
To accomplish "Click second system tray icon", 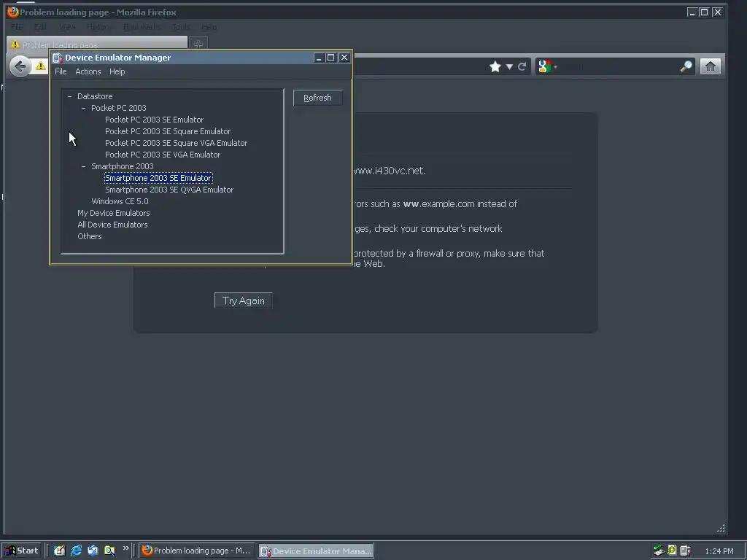I will click(x=672, y=551).
